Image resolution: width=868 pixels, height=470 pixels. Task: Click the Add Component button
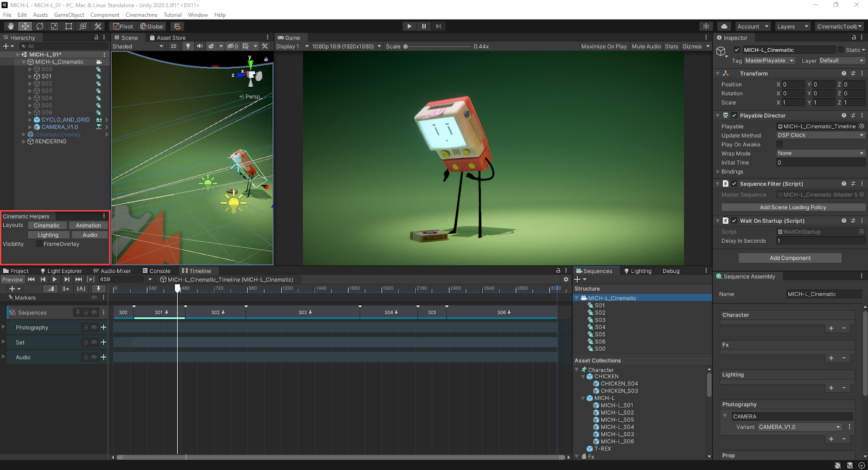coord(790,258)
